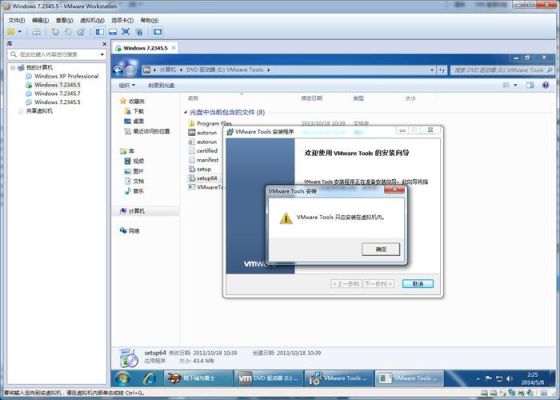Select Windows XP Professional in library tree
560x400 pixels.
66,76
